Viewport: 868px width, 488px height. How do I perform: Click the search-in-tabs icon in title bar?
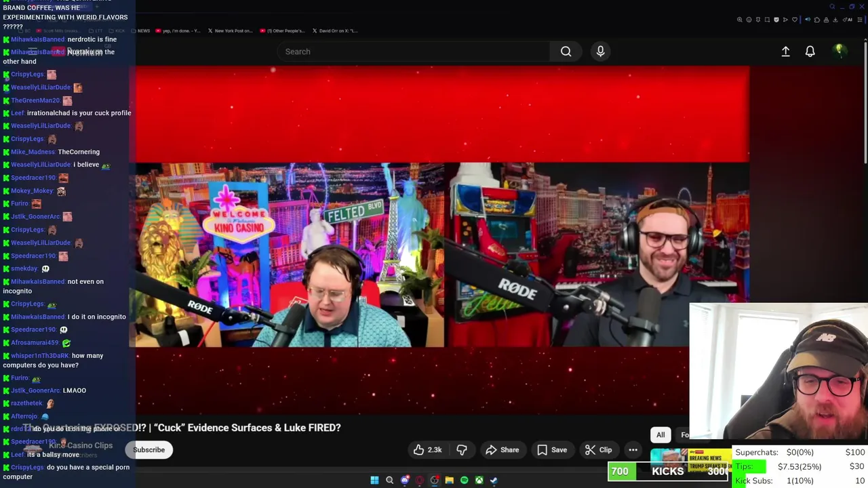(x=832, y=7)
